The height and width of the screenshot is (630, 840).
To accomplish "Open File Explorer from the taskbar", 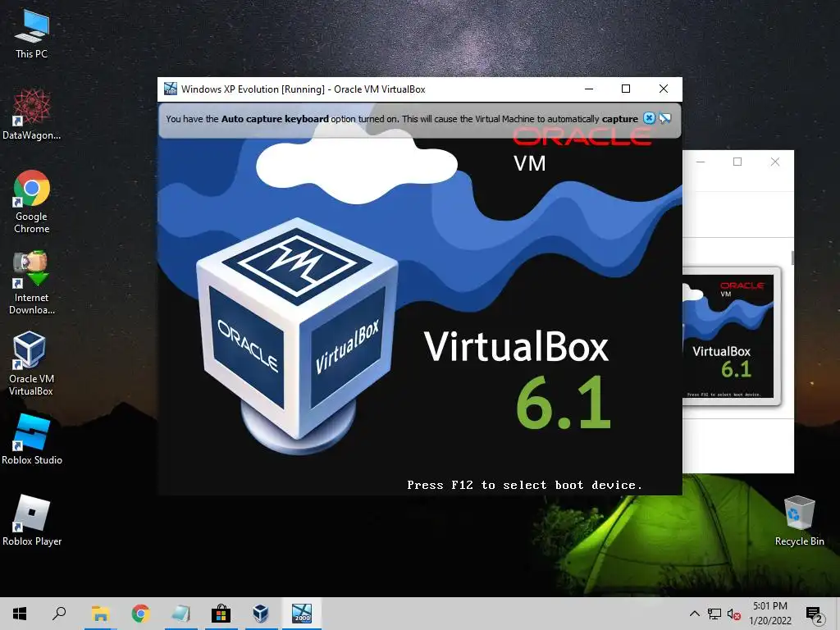I will (x=100, y=614).
